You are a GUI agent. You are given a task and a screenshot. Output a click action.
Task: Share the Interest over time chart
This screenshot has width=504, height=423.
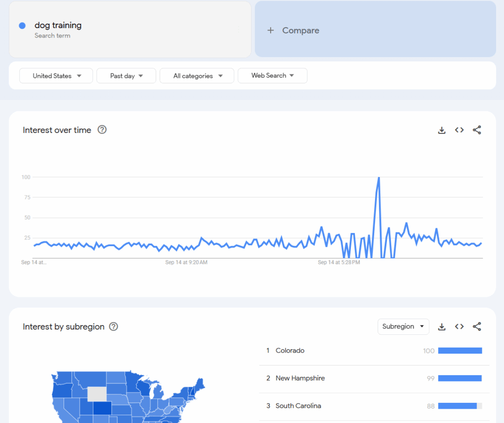(476, 130)
